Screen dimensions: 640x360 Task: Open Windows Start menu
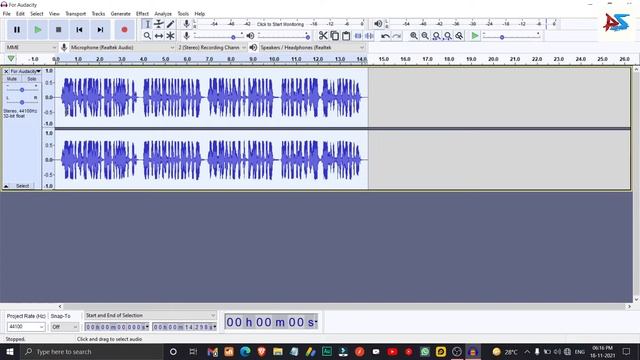[x=9, y=351]
